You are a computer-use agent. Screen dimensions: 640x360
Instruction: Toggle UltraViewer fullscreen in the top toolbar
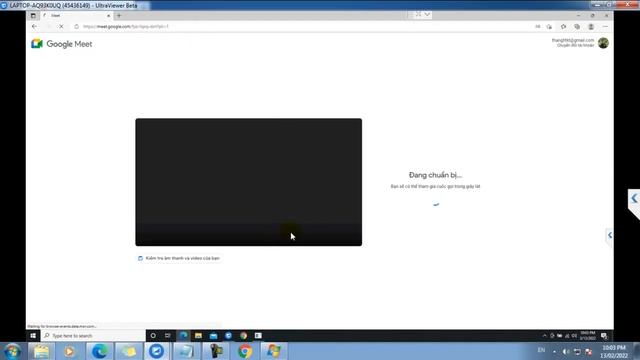(418, 14)
